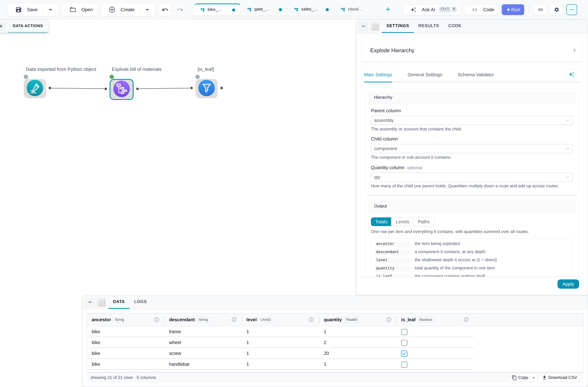Select the Paths output mode
The image size is (588, 387).
(x=423, y=222)
